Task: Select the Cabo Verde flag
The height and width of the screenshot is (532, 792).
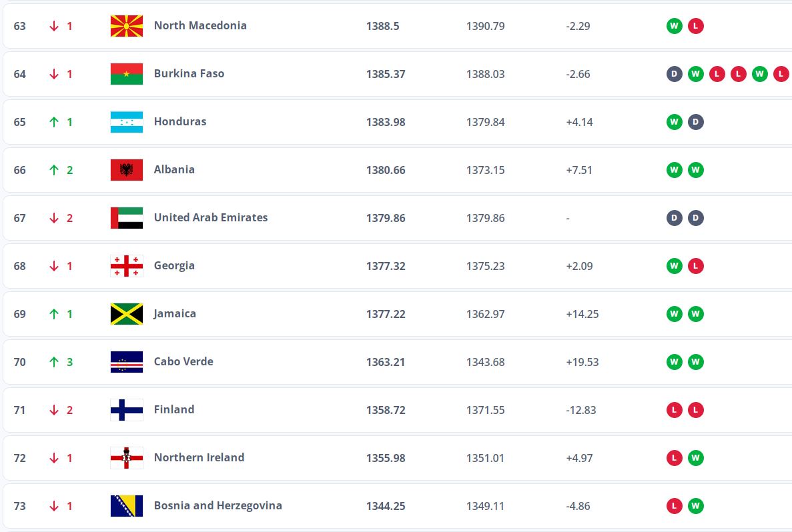Action: 126,362
